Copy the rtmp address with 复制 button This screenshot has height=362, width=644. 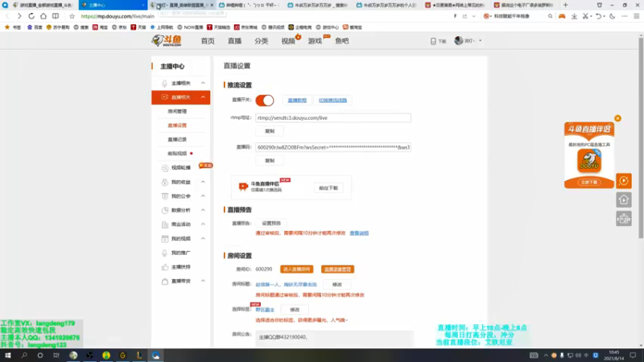click(270, 131)
